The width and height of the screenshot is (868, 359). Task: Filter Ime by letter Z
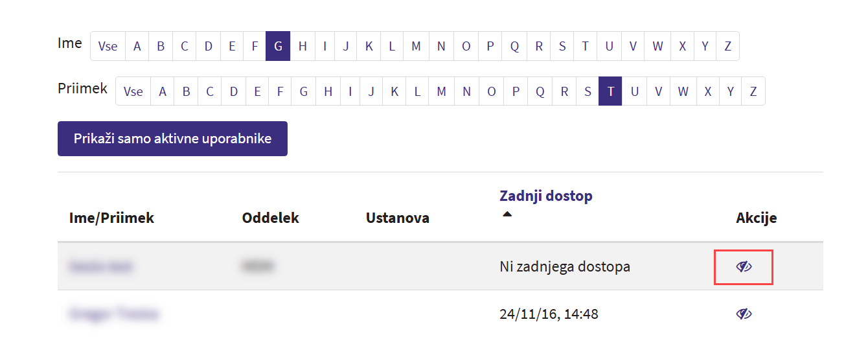click(x=727, y=46)
